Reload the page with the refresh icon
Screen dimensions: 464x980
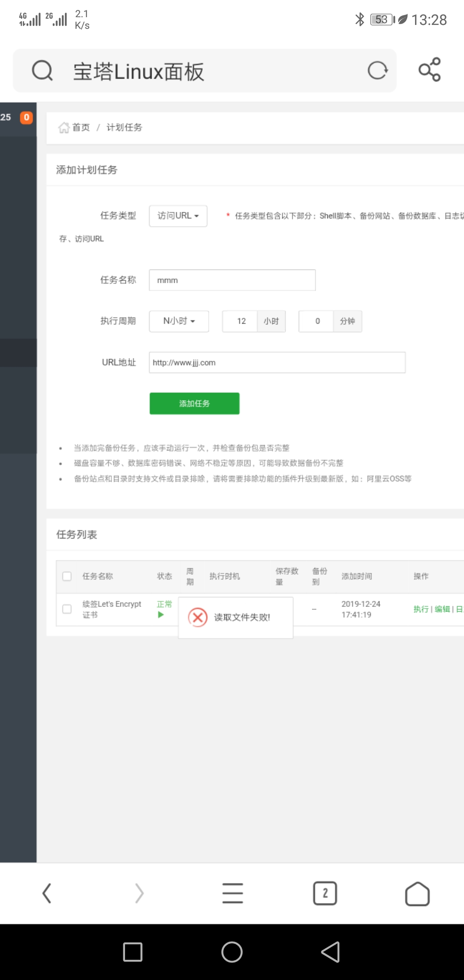pos(378,70)
